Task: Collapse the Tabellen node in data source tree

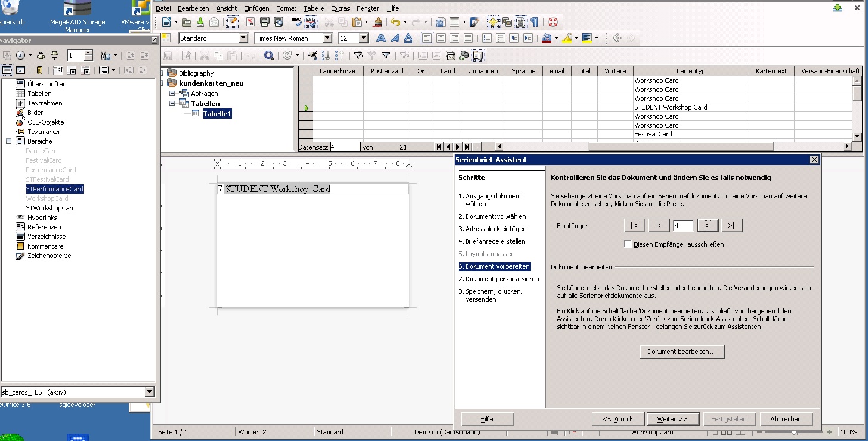Action: (x=172, y=104)
